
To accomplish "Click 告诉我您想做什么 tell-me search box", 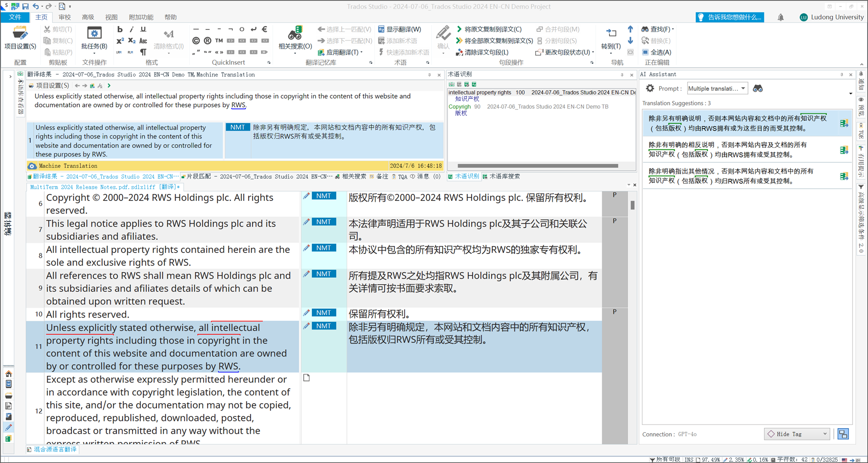I will [730, 17].
